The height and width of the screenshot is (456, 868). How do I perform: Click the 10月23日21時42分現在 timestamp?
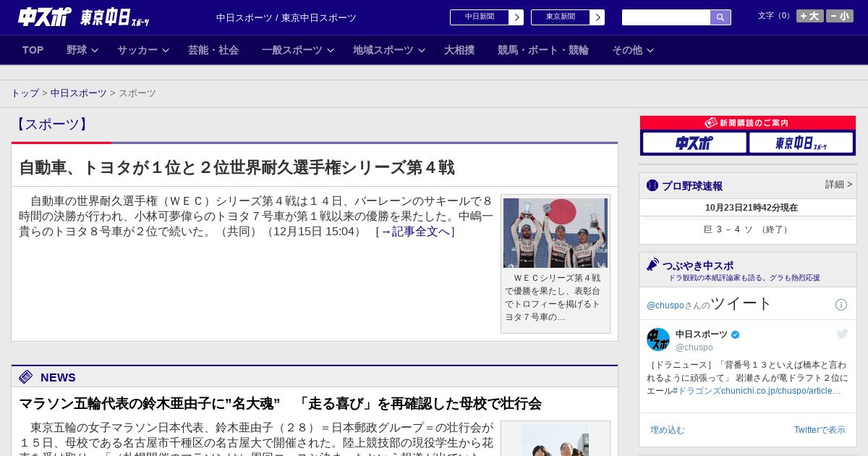[x=752, y=208]
